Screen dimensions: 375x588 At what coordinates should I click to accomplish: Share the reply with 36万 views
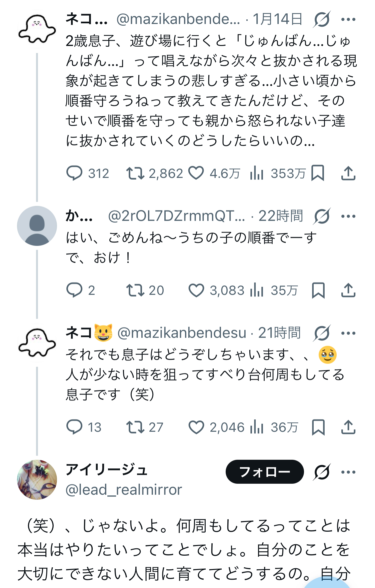point(348,427)
